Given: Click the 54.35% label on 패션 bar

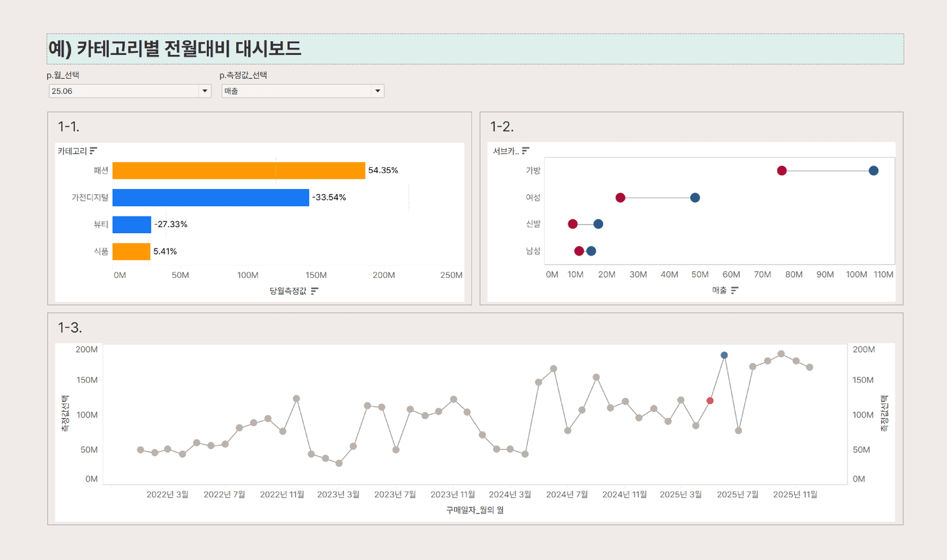Looking at the screenshot, I should coord(383,170).
